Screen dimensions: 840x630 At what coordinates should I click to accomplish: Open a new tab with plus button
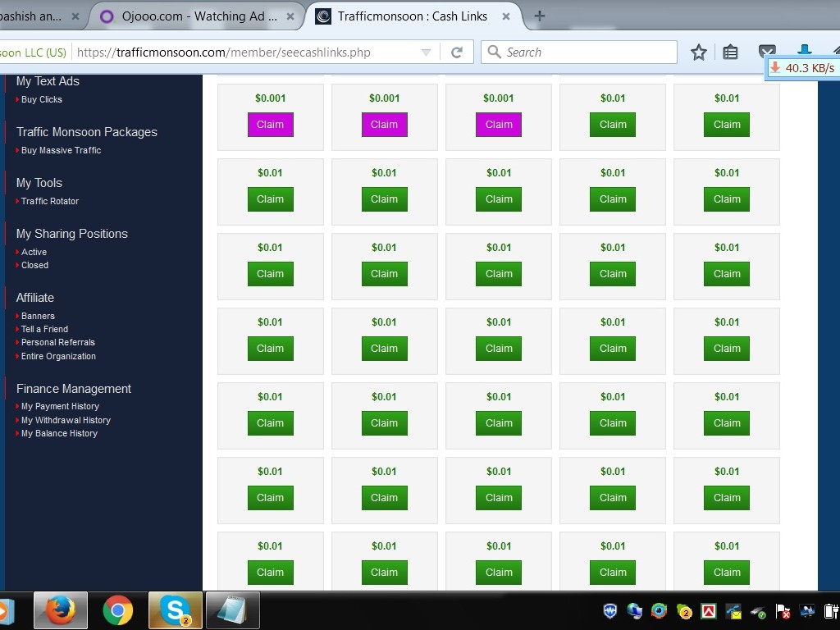point(539,16)
